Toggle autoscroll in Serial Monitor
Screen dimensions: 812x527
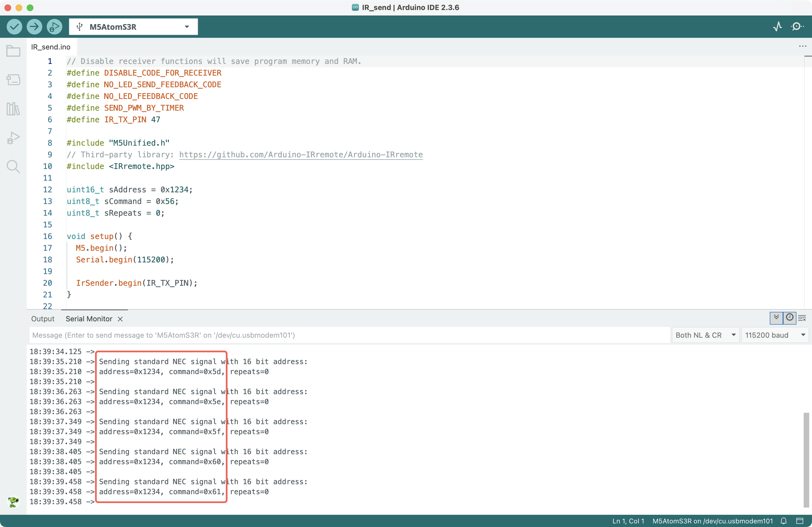(776, 318)
